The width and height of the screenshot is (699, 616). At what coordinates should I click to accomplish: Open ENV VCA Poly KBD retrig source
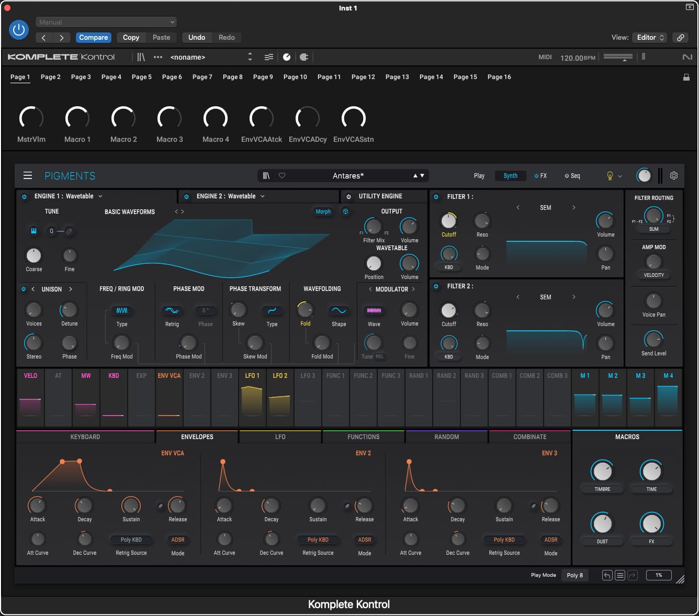point(131,540)
